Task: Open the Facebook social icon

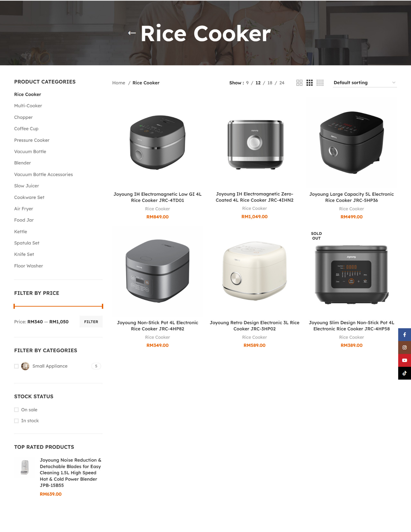Action: [x=404, y=335]
